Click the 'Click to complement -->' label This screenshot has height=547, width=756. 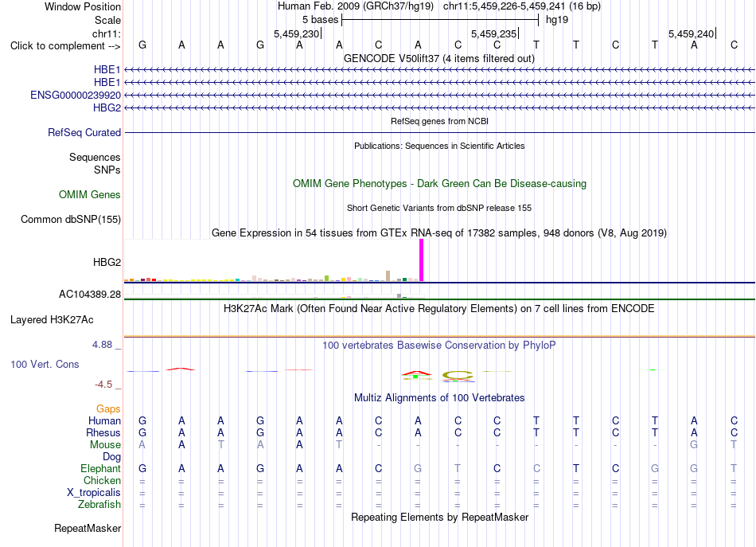(65, 46)
